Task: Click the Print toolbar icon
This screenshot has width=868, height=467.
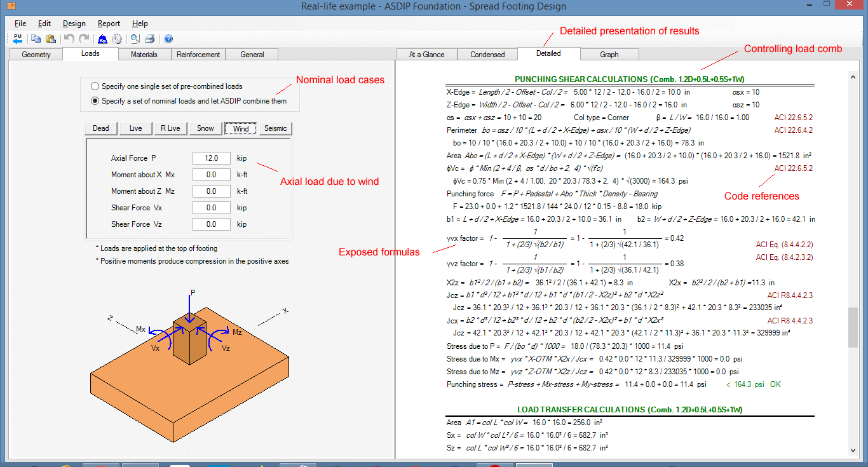Action: coord(149,39)
